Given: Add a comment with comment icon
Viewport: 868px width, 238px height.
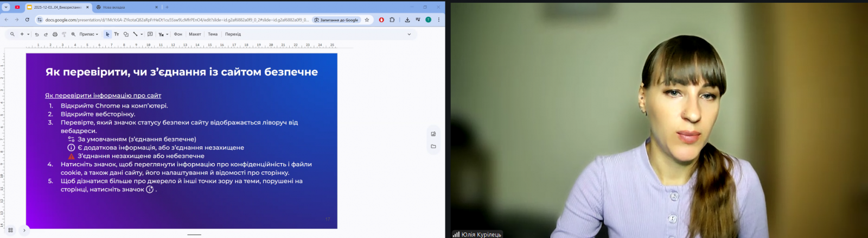Looking at the screenshot, I should coord(150,34).
